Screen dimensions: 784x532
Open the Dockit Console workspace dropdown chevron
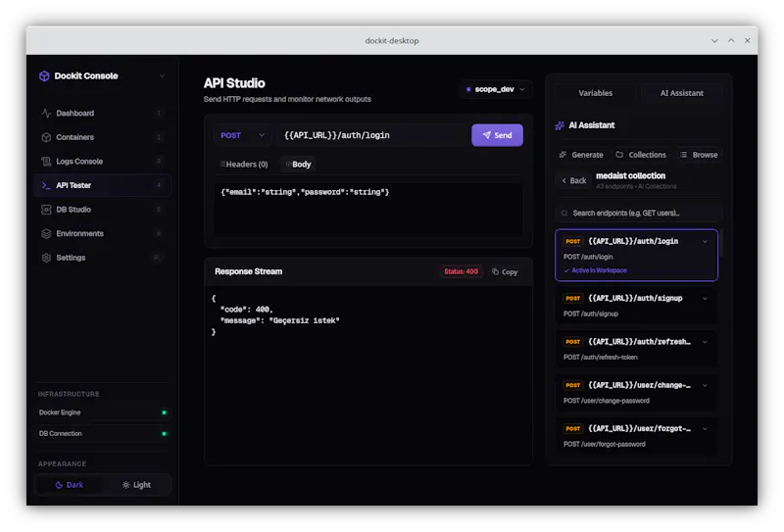click(162, 76)
